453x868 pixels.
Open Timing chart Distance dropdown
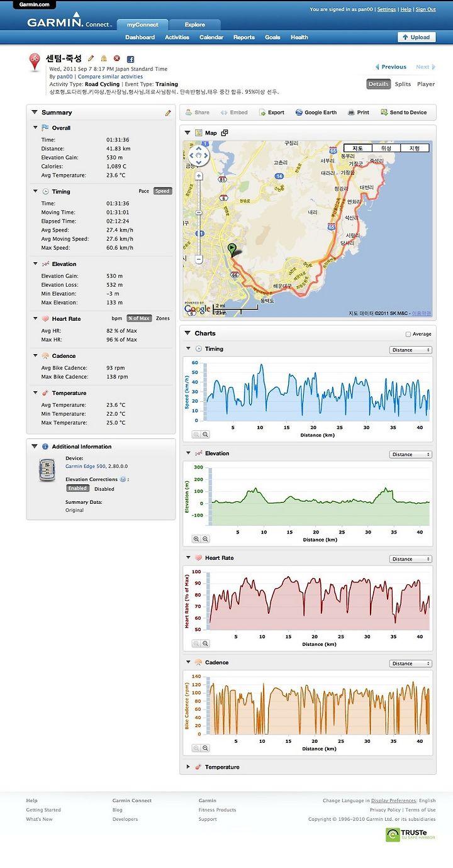click(x=411, y=350)
